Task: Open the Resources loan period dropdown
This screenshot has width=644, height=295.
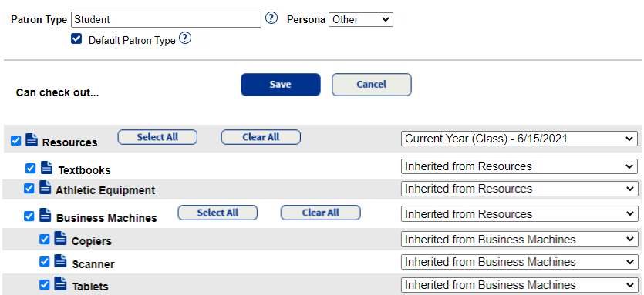Action: 519,139
